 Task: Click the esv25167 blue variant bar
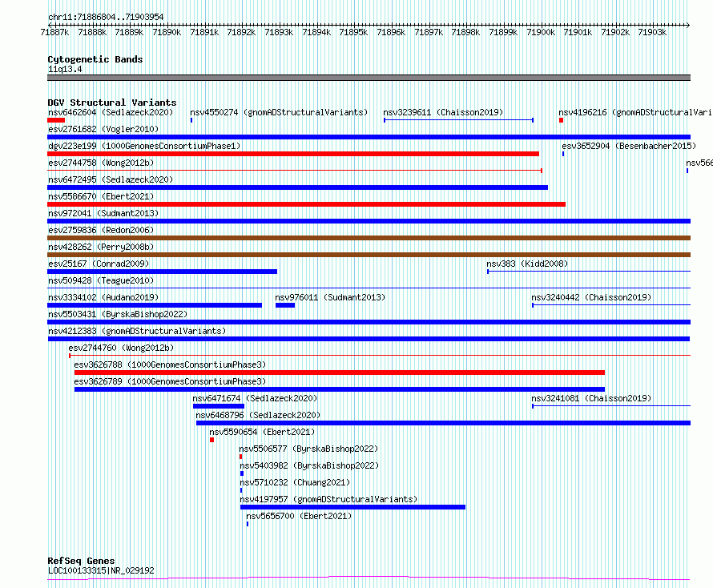coord(163,272)
